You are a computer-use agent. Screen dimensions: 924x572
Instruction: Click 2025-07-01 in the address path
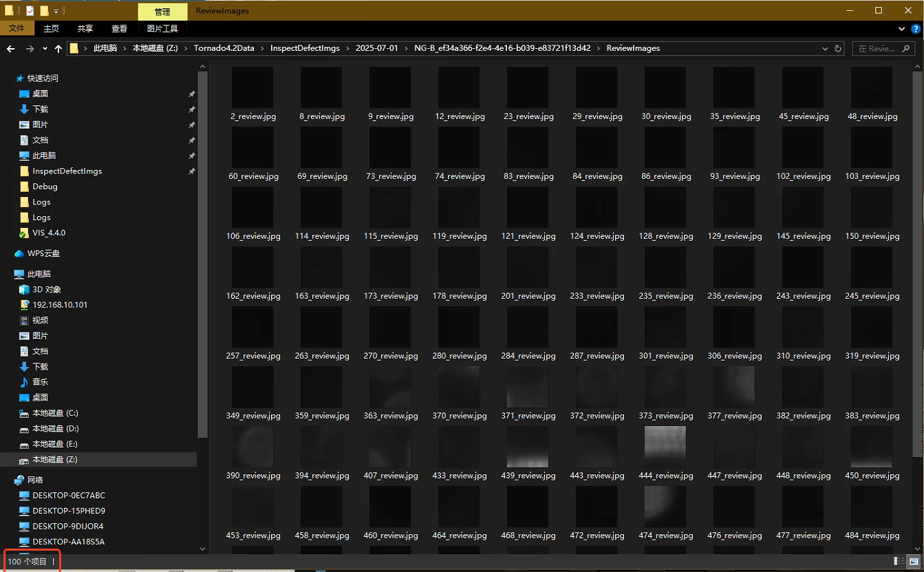tap(377, 48)
